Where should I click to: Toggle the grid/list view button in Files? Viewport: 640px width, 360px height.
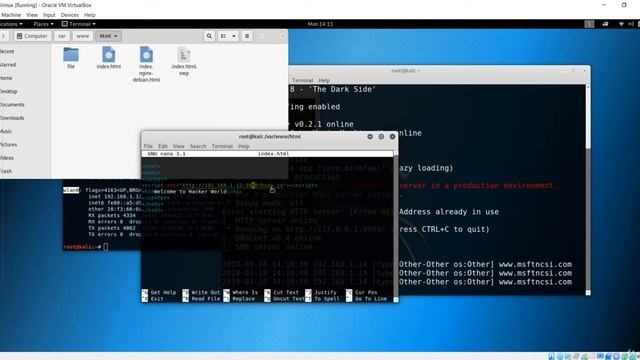point(223,36)
